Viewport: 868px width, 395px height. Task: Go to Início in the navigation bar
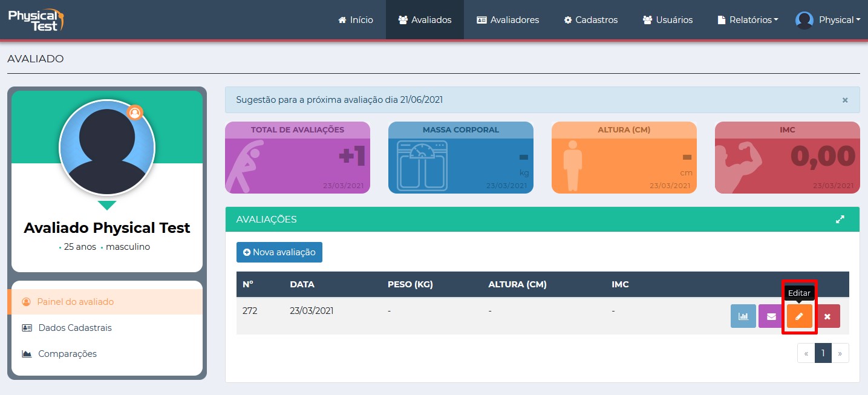tap(355, 20)
